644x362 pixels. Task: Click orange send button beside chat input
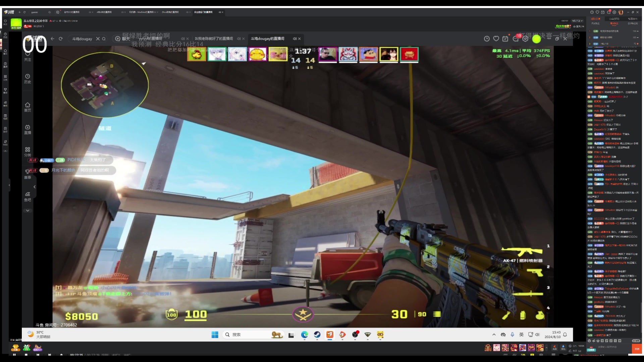pos(636,349)
